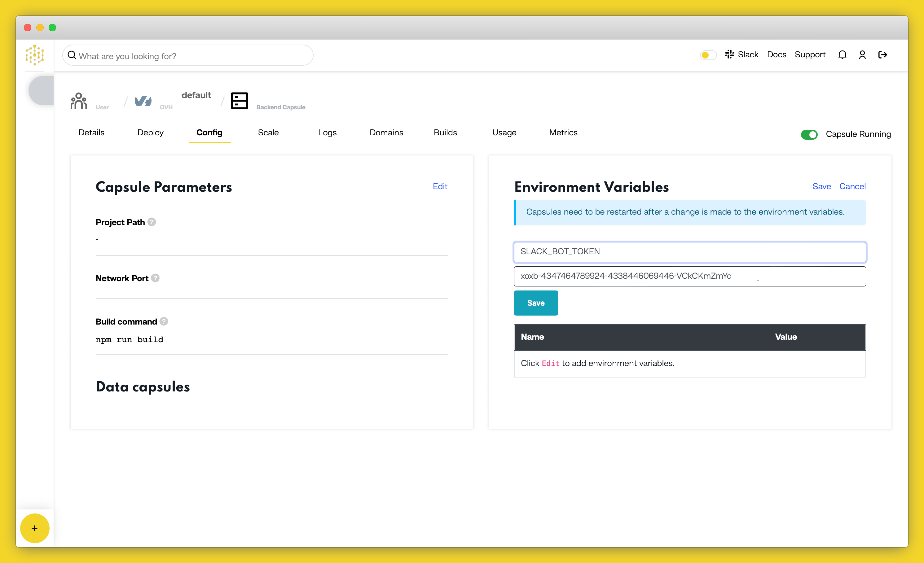Switch to the Logs tab
924x563 pixels.
pos(327,132)
